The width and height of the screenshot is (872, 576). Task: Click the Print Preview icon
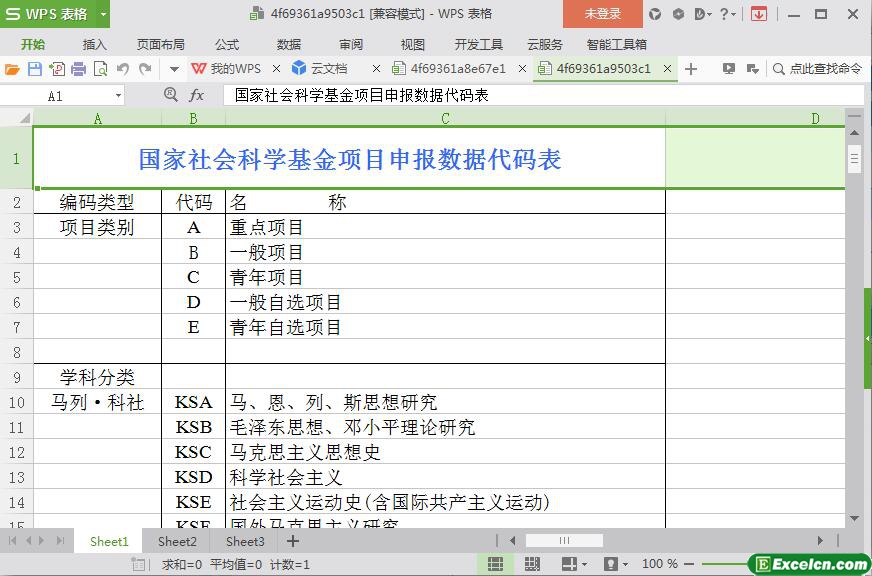100,69
